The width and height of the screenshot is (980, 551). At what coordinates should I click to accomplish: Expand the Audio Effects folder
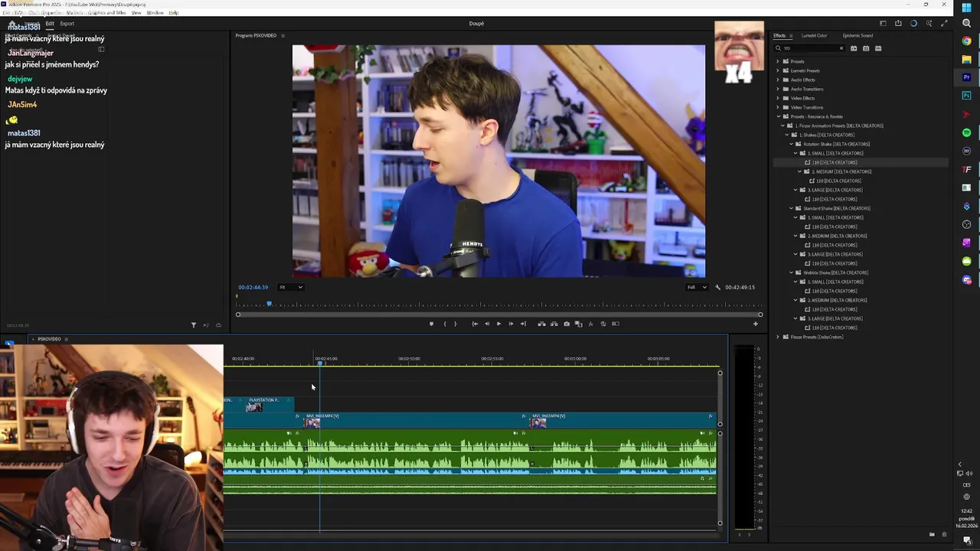778,80
